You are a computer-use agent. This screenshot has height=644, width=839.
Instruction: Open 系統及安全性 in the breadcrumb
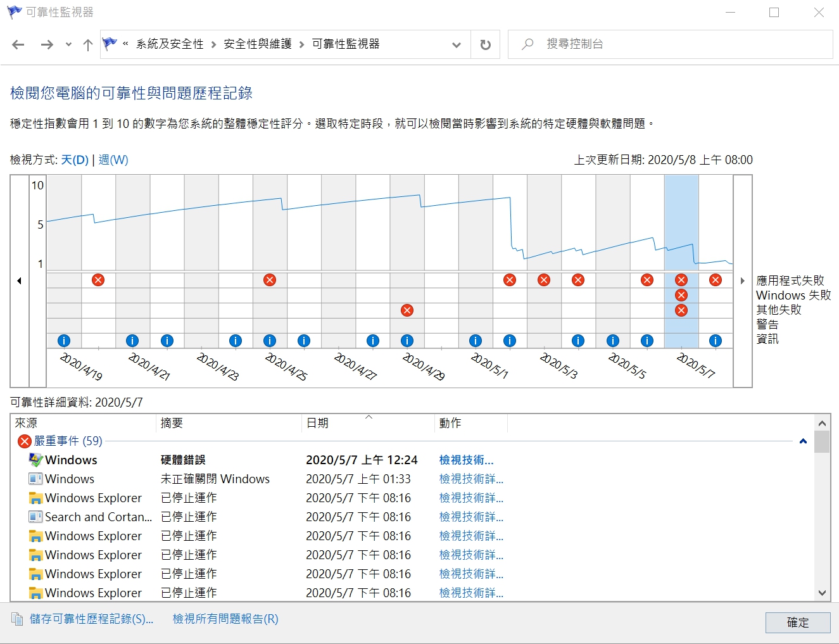coord(170,44)
